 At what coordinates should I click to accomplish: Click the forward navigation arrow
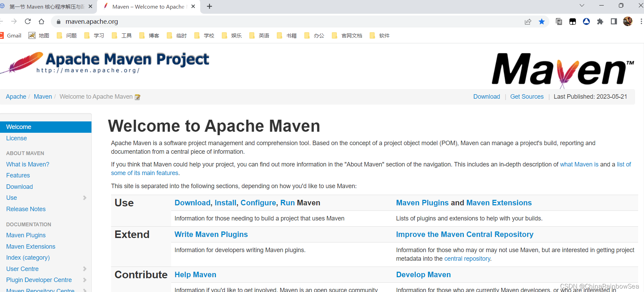tap(14, 21)
